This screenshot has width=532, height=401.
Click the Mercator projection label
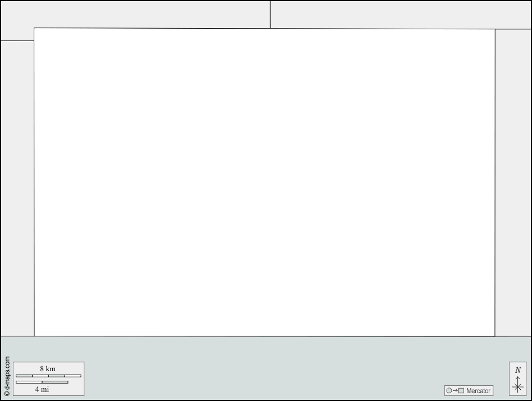coord(478,391)
